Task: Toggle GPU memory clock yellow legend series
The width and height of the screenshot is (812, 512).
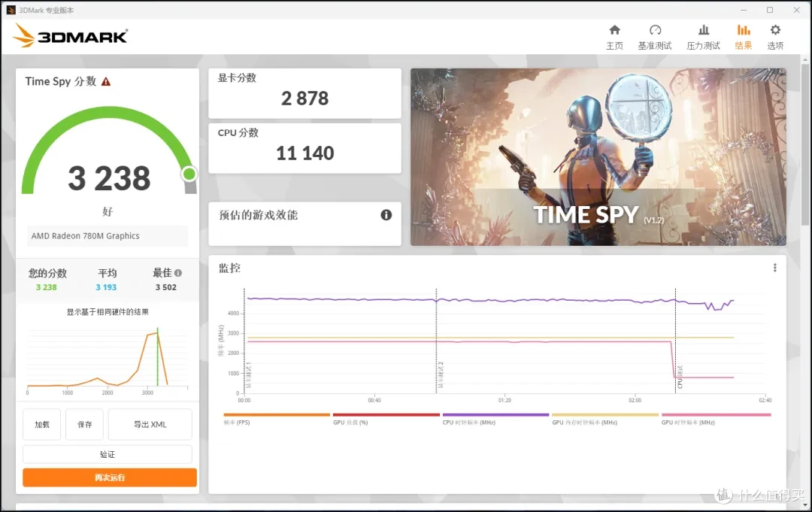Action: [x=604, y=419]
